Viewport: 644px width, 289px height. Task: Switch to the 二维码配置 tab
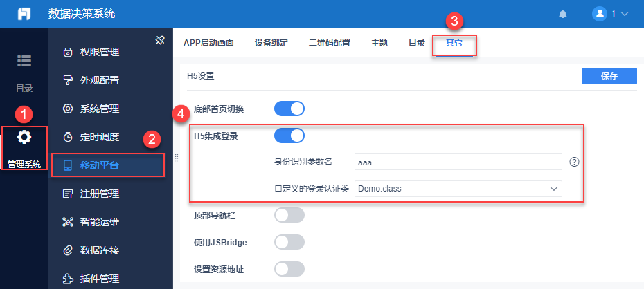pyautogui.click(x=329, y=43)
